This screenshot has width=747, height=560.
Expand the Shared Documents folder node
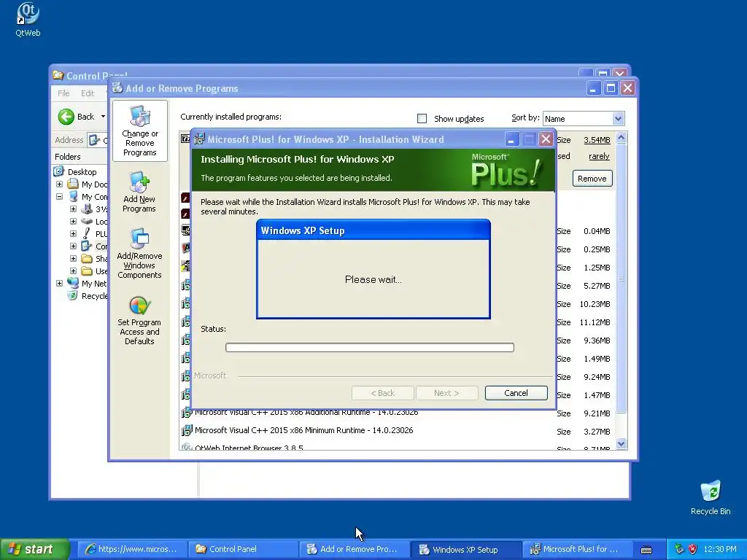coord(74,259)
